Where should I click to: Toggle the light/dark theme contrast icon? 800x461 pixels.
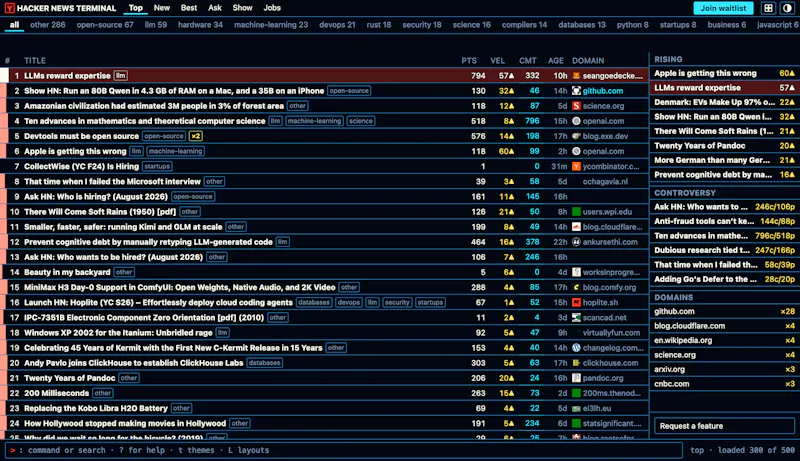point(787,8)
